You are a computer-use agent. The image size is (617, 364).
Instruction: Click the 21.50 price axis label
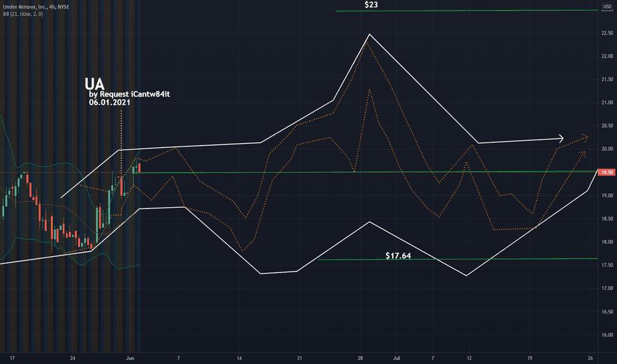point(607,79)
